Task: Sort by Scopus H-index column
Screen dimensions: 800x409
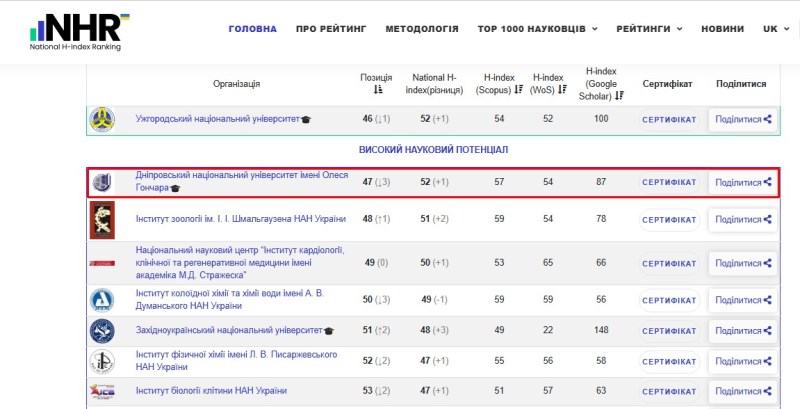Action: pyautogui.click(x=518, y=90)
